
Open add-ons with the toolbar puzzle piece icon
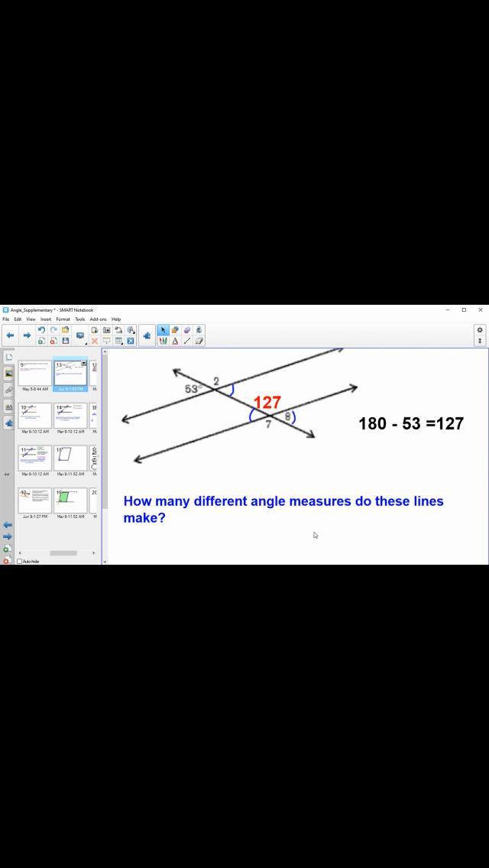pyautogui.click(x=147, y=335)
